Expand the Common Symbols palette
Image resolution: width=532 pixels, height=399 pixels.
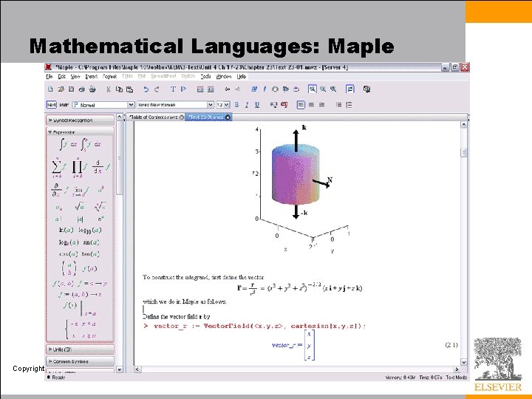[x=80, y=361]
